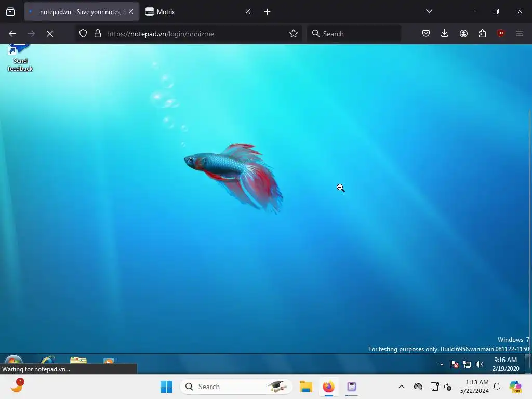Open the purple app icon in taskbar
532x399 pixels.
tap(352, 387)
